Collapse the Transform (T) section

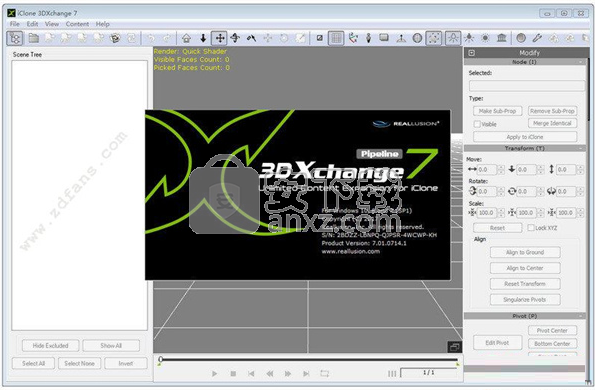[x=580, y=148]
